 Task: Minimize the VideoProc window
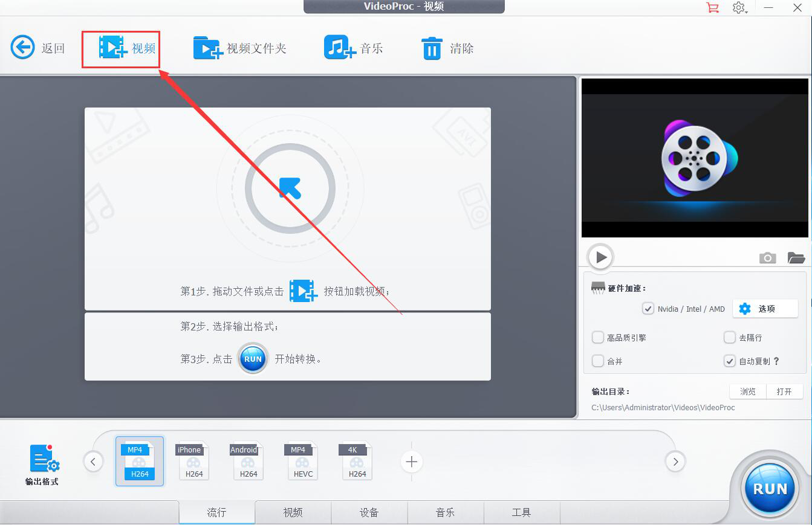769,8
